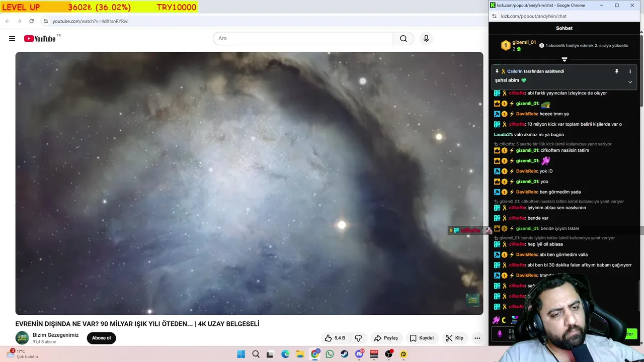Open Windows taskbar Search
The height and width of the screenshot is (362, 644).
tap(256, 354)
